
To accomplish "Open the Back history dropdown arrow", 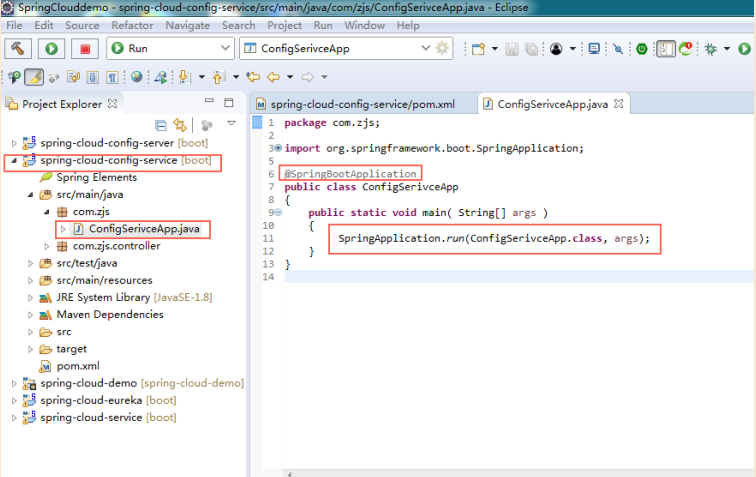I will pyautogui.click(x=290, y=77).
